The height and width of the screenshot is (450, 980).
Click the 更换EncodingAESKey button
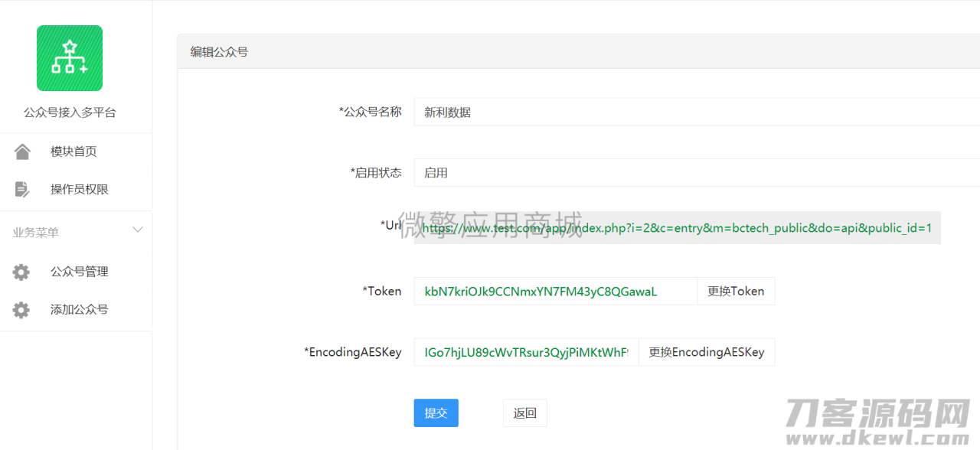coord(706,353)
